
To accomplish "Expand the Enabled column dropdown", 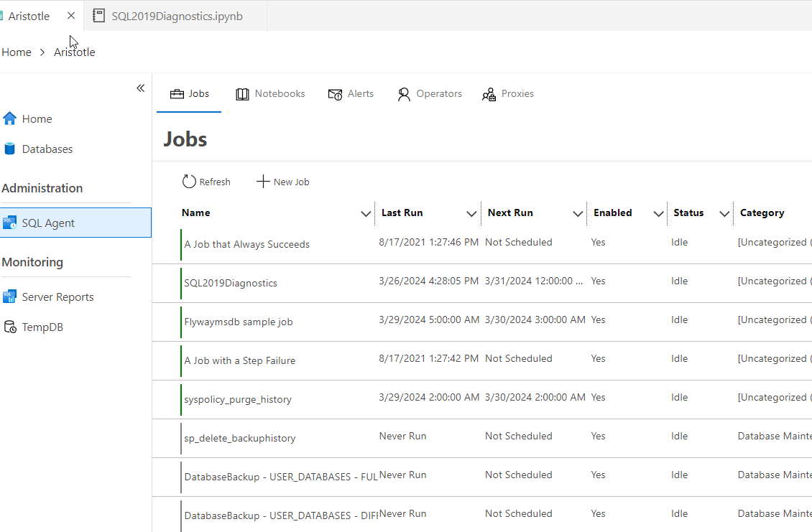I will [x=658, y=213].
